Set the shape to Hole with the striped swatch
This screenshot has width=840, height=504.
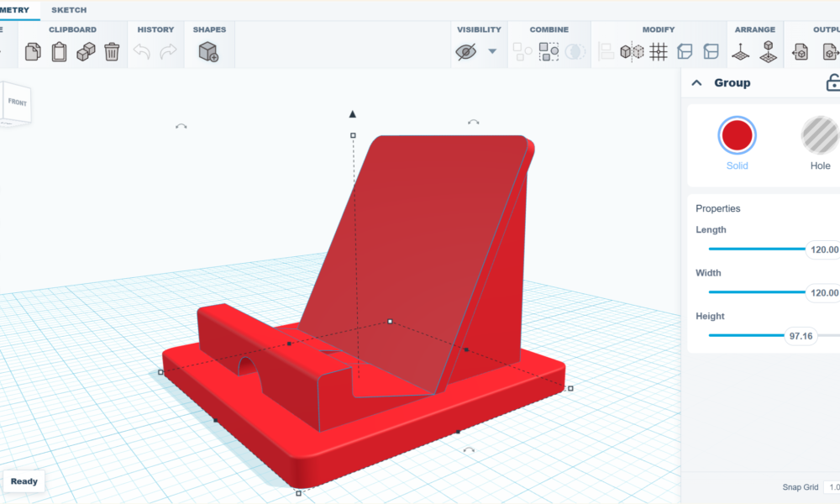coord(820,135)
